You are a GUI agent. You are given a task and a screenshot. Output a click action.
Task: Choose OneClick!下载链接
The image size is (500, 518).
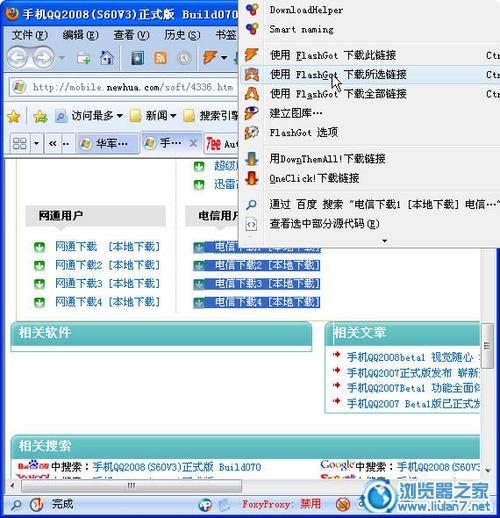(x=370, y=178)
